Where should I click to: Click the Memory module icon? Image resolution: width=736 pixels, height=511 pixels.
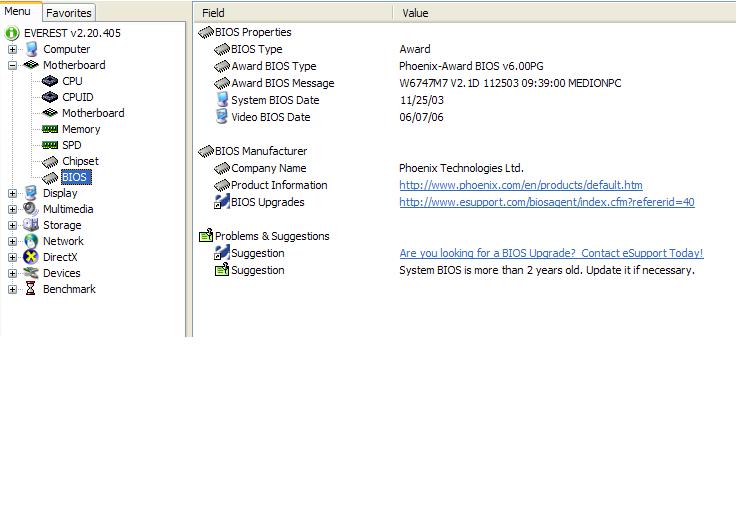pyautogui.click(x=50, y=129)
